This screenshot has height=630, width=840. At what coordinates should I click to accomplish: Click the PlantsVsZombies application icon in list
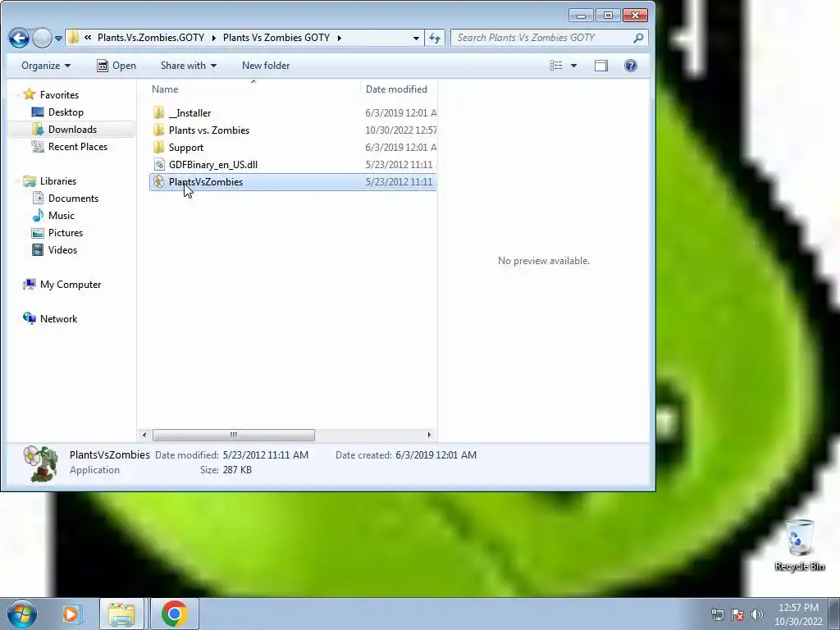click(158, 181)
